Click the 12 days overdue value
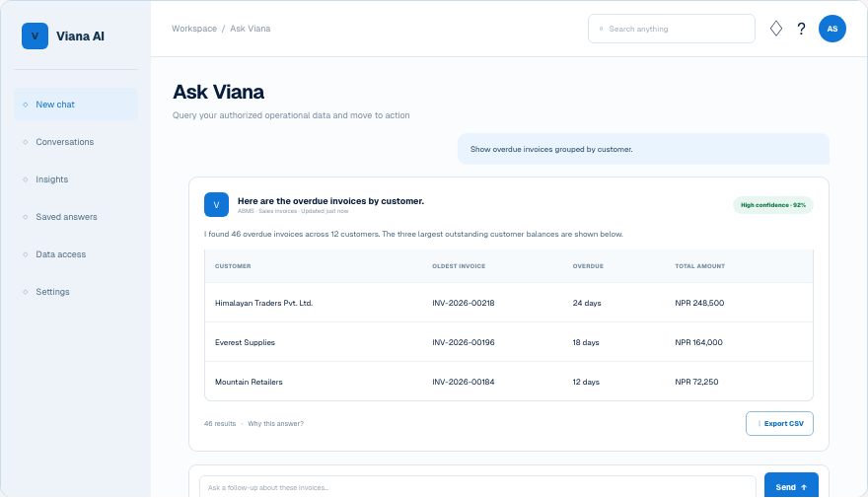 [586, 382]
